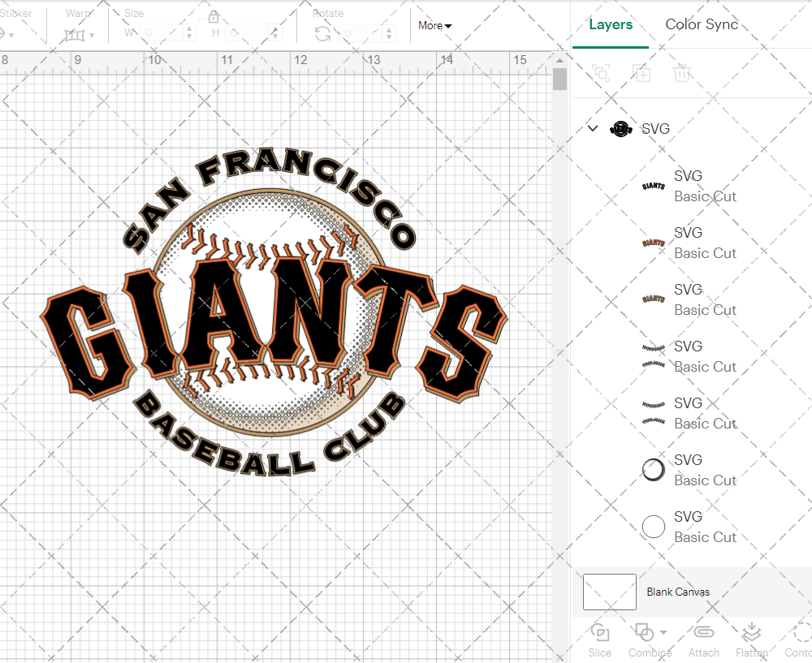Switch to the Layers tab
The image size is (812, 663).
[x=611, y=24]
